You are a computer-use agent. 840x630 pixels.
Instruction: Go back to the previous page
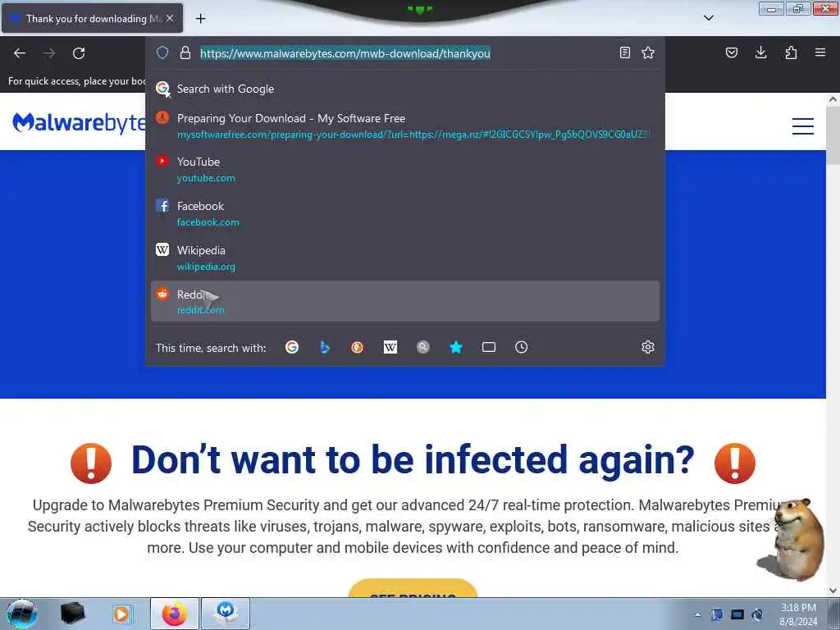coord(20,53)
